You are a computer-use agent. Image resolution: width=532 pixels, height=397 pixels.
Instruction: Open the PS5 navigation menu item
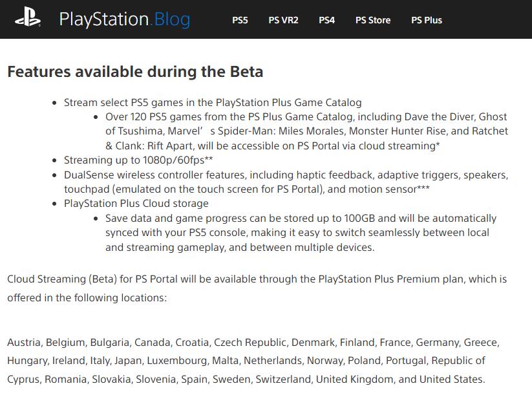(240, 20)
